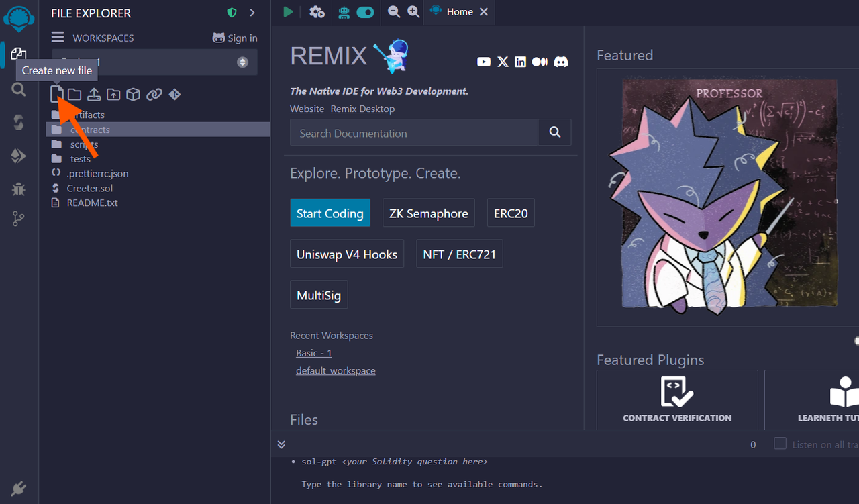
Task: Click GitHub Sign in
Action: pos(235,38)
